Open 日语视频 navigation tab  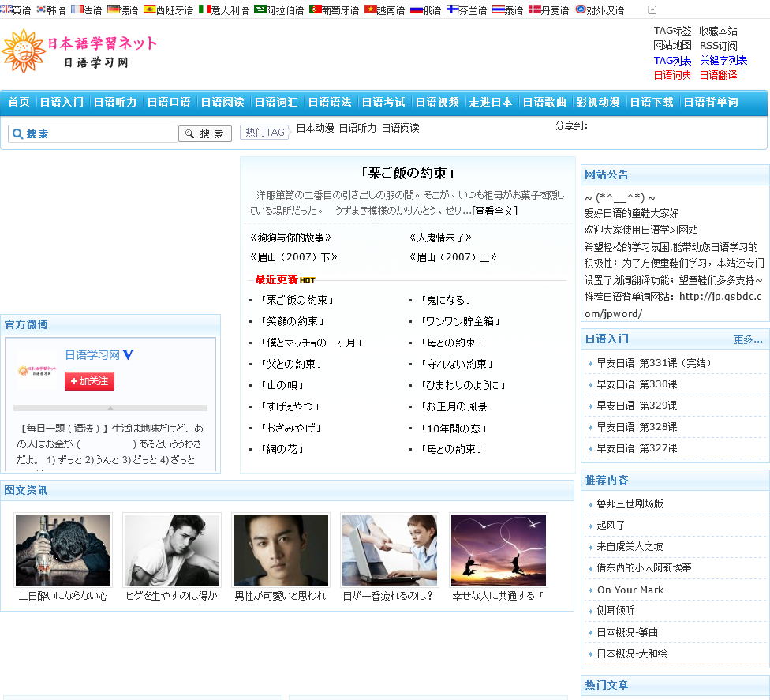tap(437, 102)
